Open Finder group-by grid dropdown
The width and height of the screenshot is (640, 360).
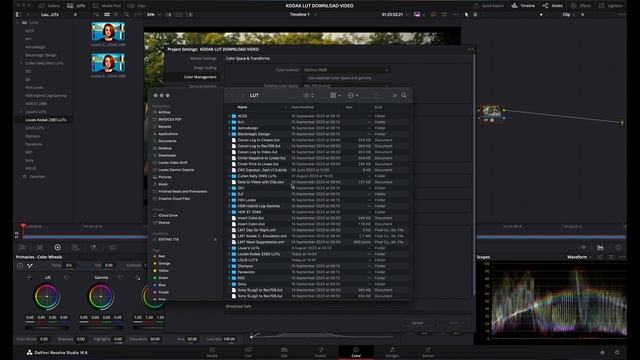335,95
